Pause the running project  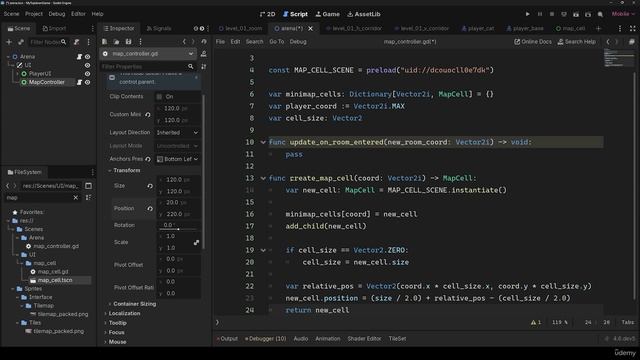pyautogui.click(x=540, y=14)
